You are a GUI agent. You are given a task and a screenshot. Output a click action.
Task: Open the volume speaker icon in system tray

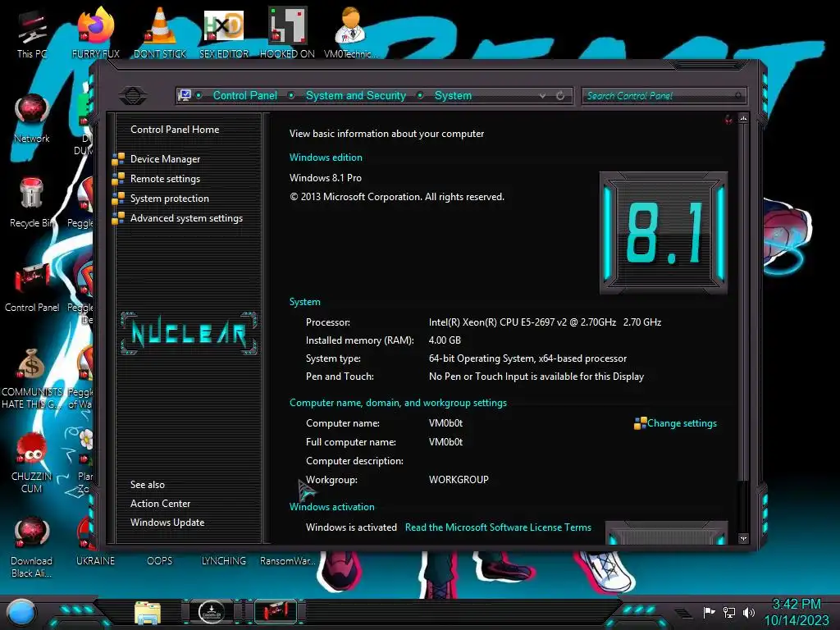tap(748, 612)
